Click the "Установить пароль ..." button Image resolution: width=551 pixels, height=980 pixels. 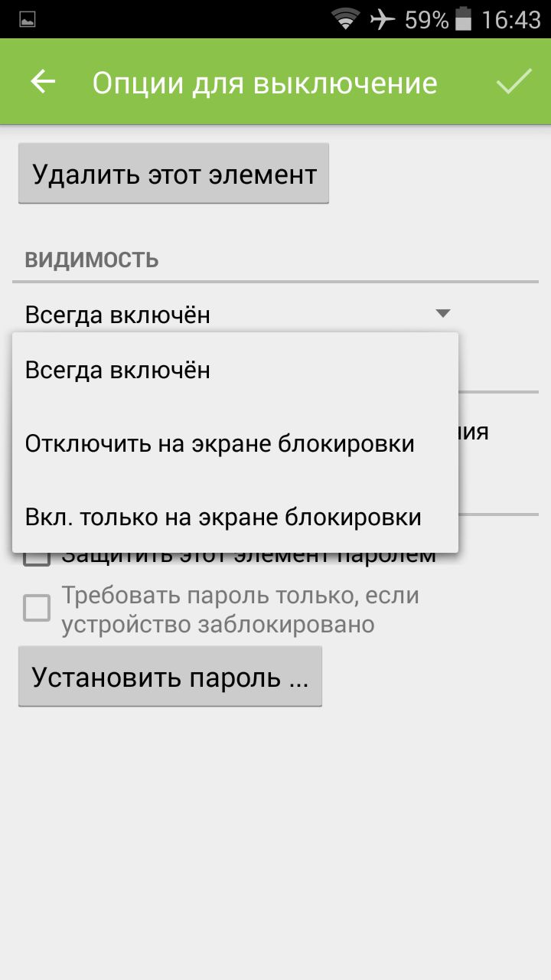click(170, 677)
